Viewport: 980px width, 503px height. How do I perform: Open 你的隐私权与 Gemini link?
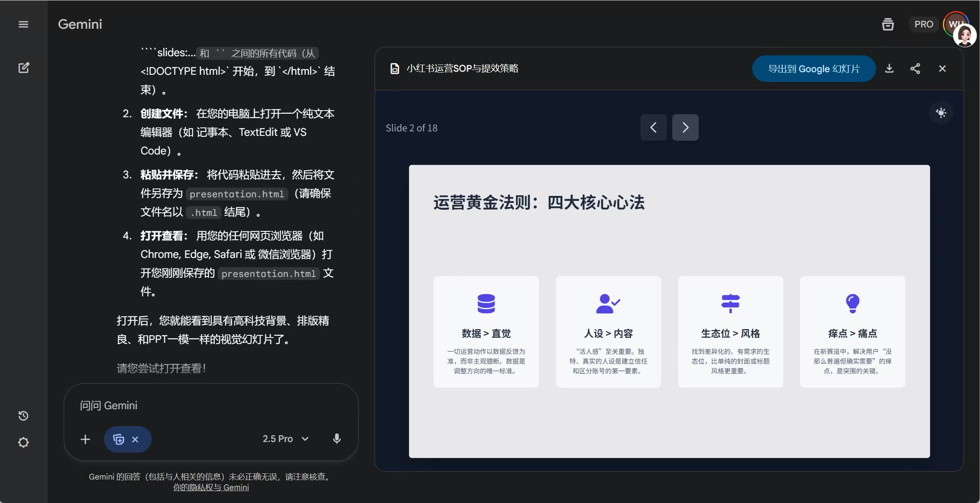coord(211,487)
